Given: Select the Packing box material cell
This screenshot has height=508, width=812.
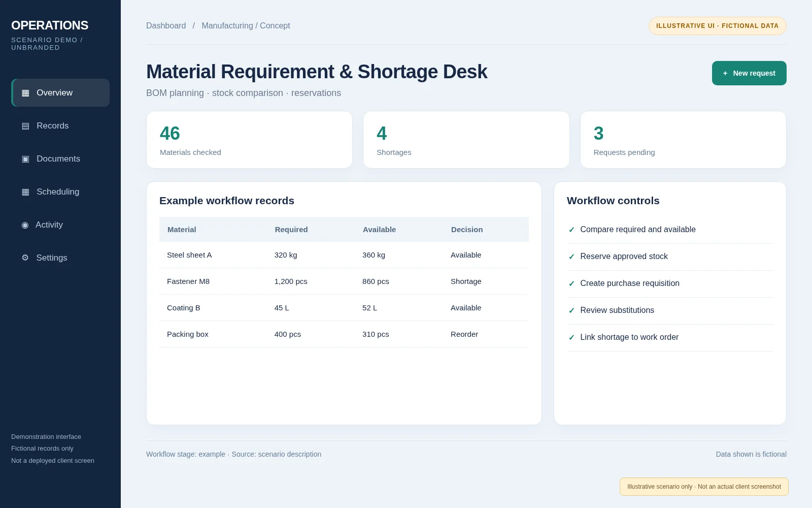Looking at the screenshot, I should (x=188, y=334).
